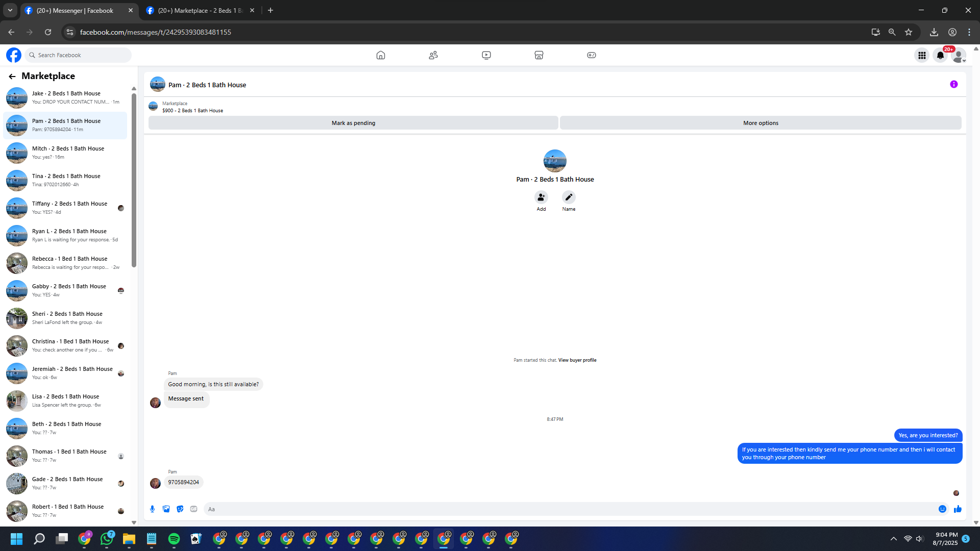Open account profile menu

click(x=959, y=55)
